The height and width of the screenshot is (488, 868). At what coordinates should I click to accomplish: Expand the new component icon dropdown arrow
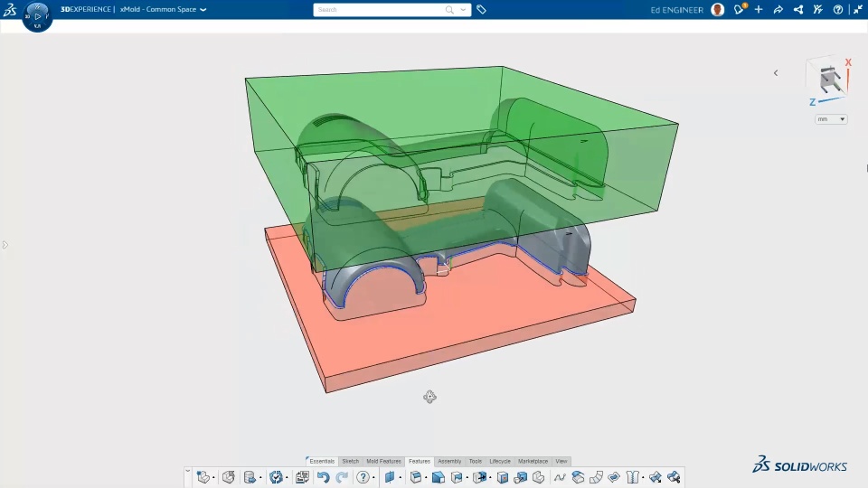pos(213,477)
